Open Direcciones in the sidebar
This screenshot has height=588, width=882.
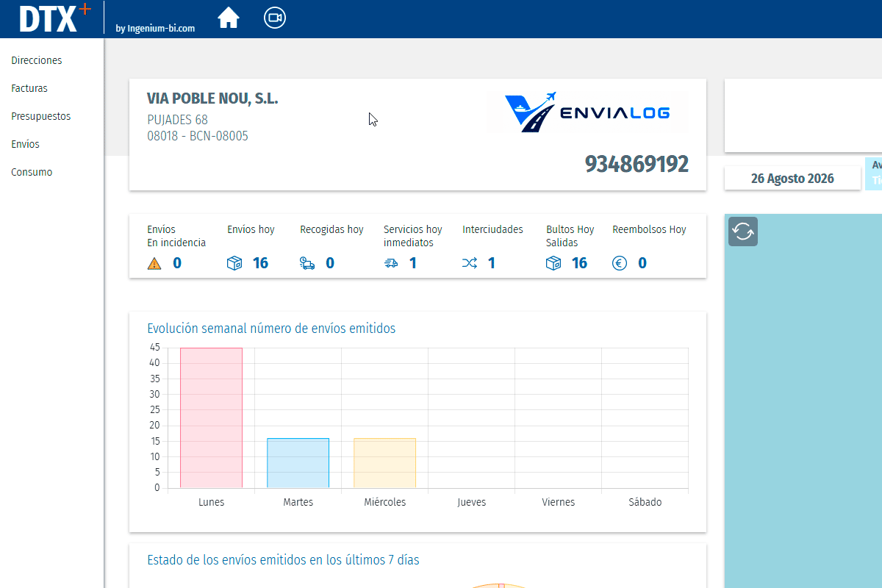[37, 60]
